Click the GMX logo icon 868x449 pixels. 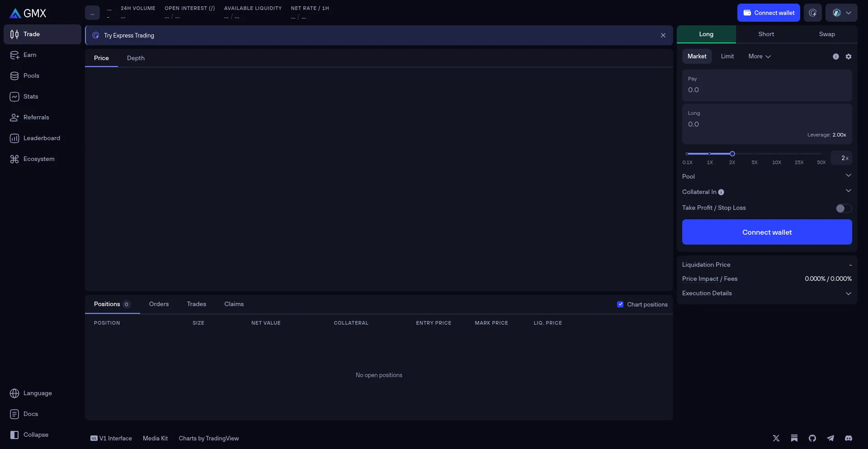pos(15,13)
